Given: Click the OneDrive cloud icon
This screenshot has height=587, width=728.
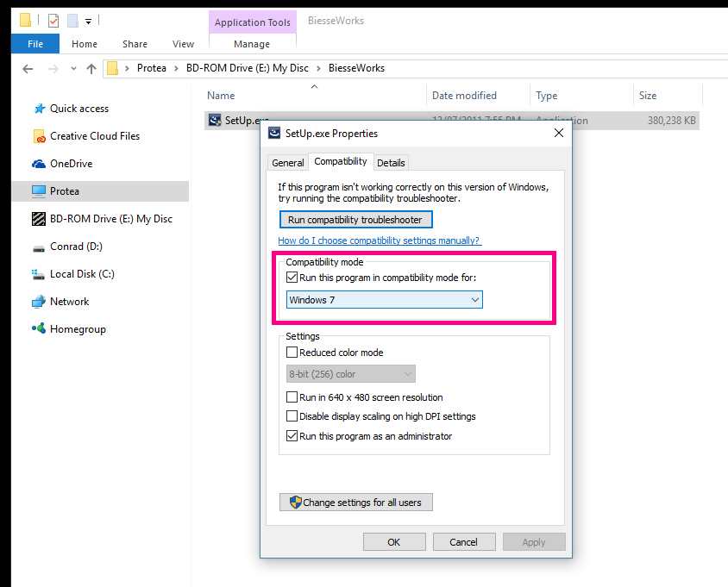Looking at the screenshot, I should [39, 164].
